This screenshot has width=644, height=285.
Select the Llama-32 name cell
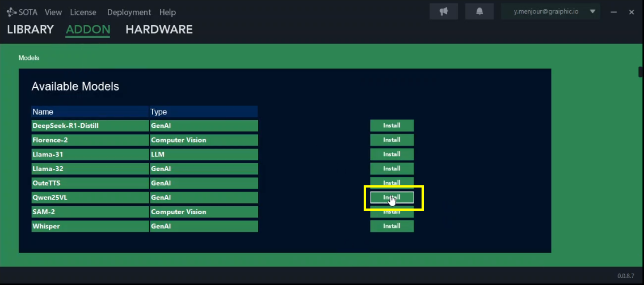pos(90,168)
